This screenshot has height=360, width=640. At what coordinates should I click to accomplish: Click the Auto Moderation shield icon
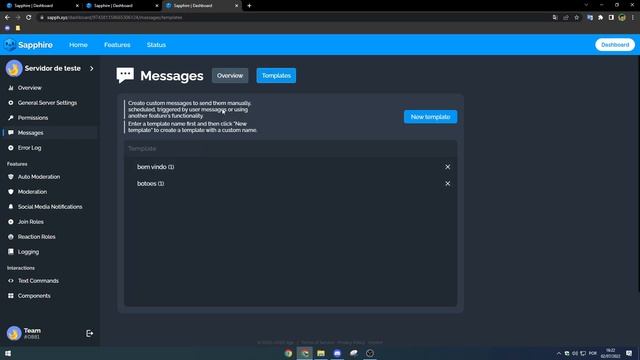click(11, 177)
